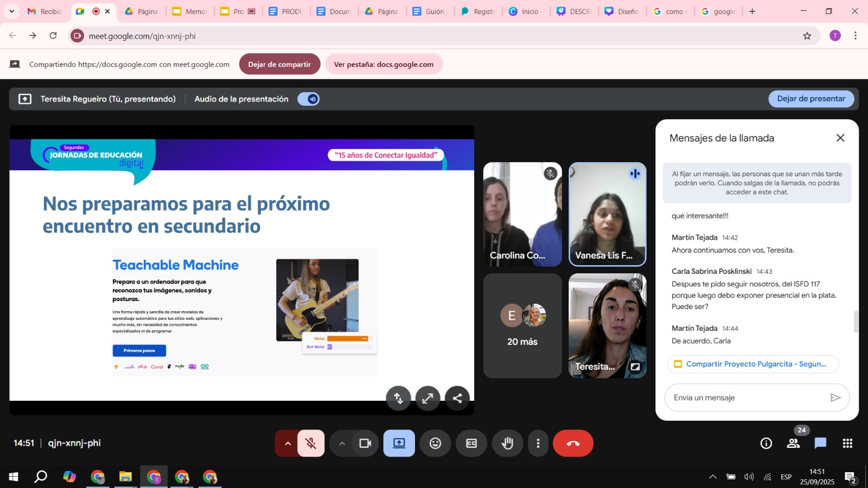Toggle the camera on
This screenshot has width=868, height=488.
(x=365, y=444)
